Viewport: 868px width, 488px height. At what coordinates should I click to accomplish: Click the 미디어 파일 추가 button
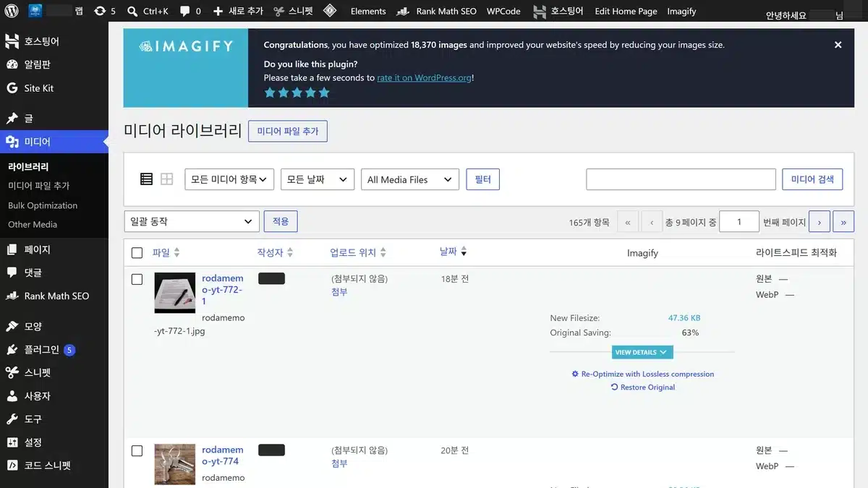(x=288, y=131)
